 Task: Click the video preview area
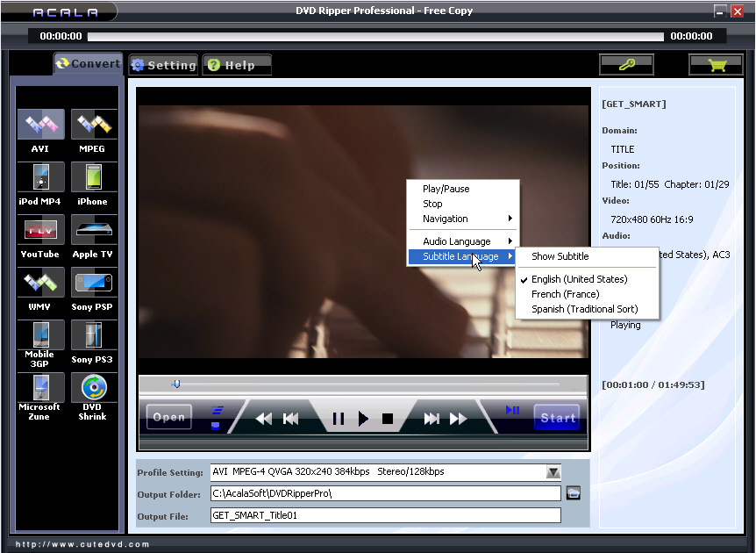pyautogui.click(x=363, y=232)
